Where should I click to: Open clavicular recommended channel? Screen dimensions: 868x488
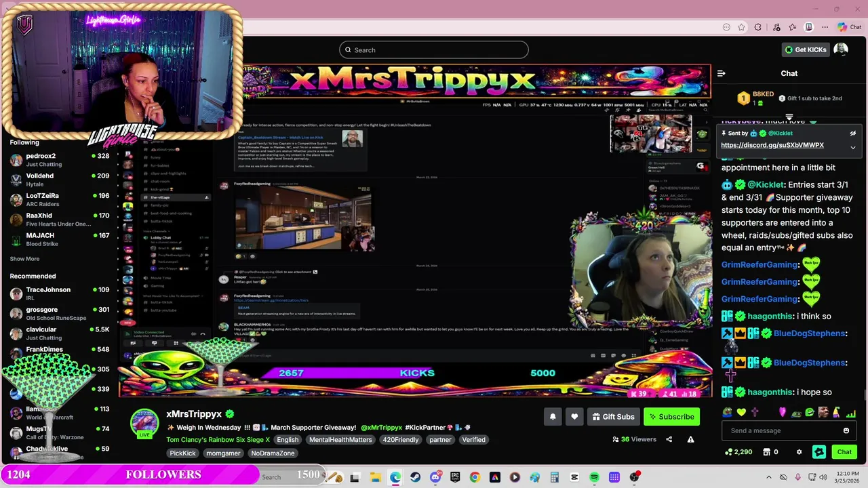coord(60,333)
